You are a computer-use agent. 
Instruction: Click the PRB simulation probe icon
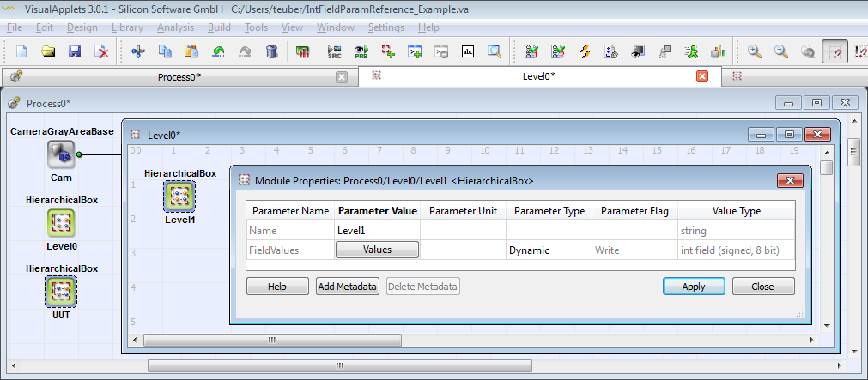pyautogui.click(x=361, y=51)
